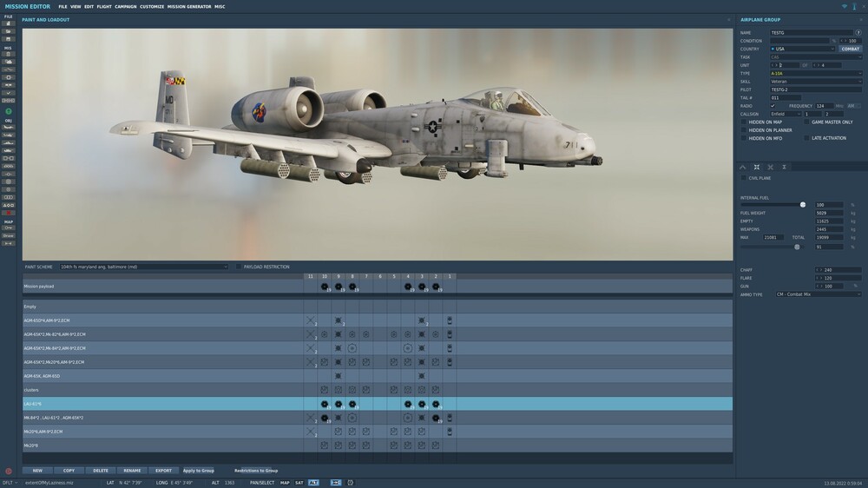Click the PILOT name field TESTG-2
This screenshot has height=488, width=868.
pyautogui.click(x=815, y=89)
